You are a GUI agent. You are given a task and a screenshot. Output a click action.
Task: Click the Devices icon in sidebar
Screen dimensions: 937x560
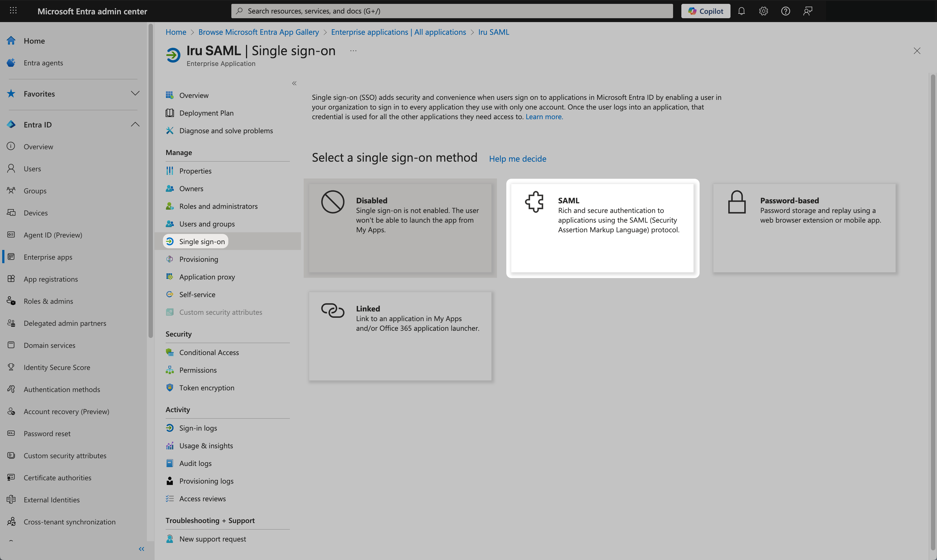11,212
